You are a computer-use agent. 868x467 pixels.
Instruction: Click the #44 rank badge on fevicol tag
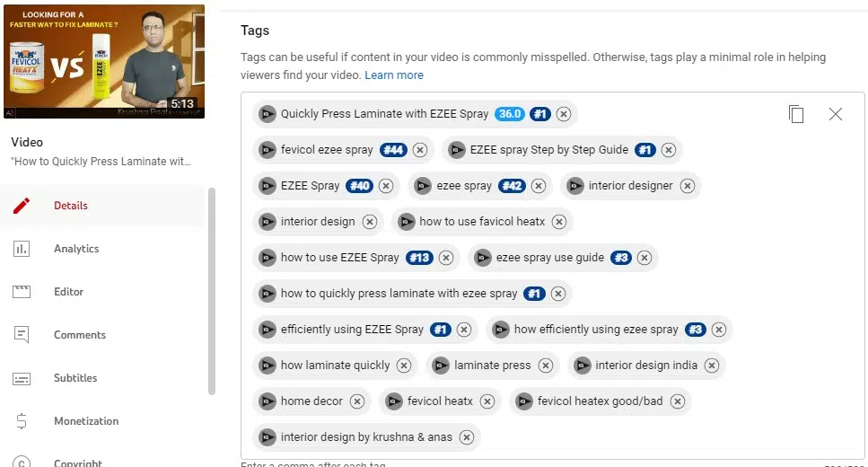(x=393, y=150)
